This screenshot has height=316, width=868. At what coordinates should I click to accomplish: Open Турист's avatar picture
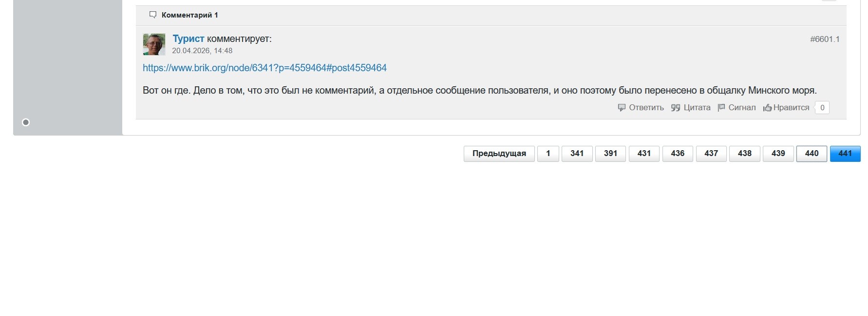click(154, 44)
